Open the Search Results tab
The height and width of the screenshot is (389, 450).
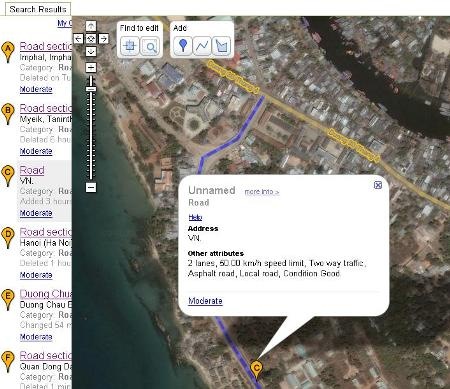(38, 9)
